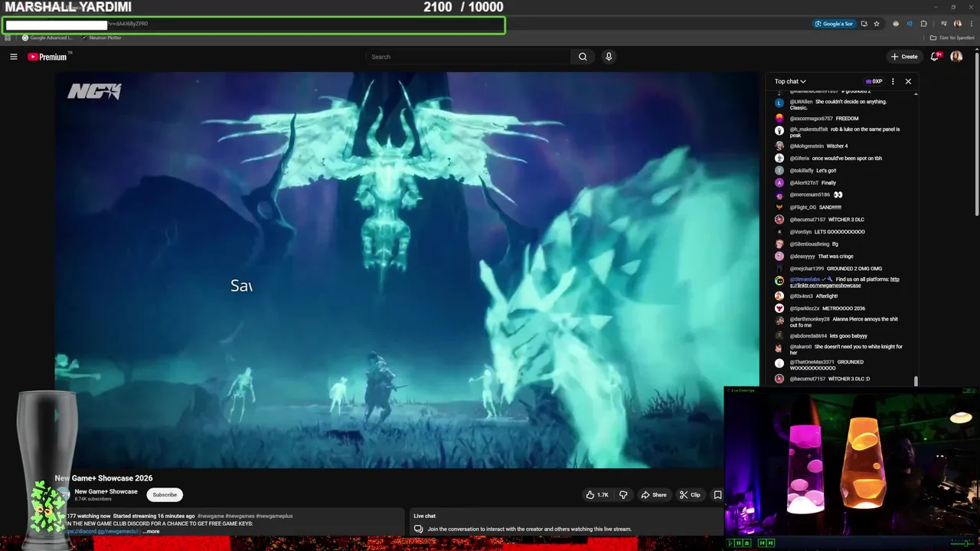980x551 pixels.
Task: Open Chrome apps grid icon in bookmarks bar
Action: point(8,37)
